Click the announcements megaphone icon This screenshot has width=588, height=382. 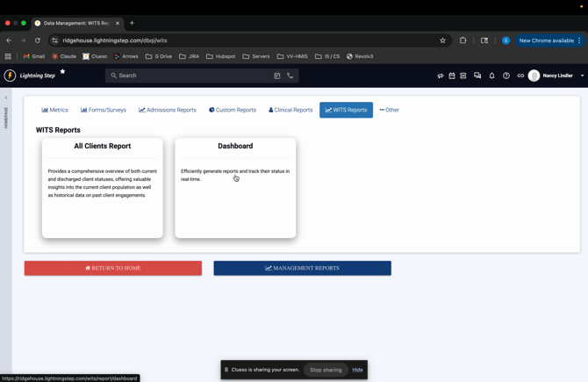441,76
